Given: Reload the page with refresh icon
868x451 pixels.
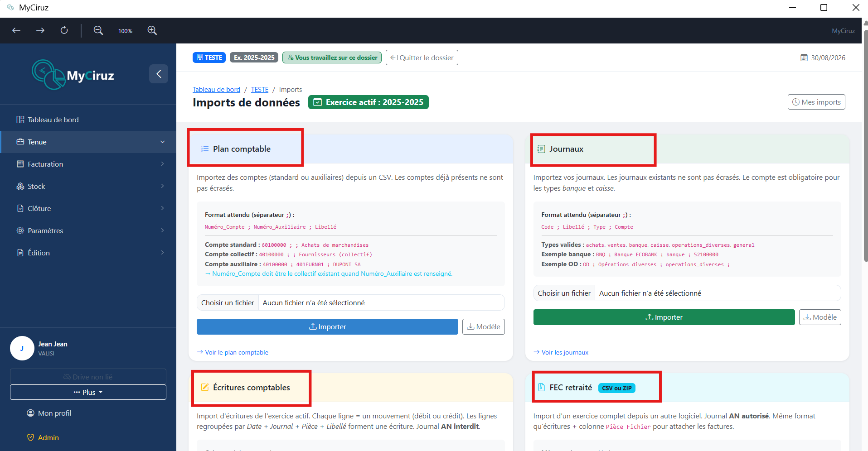Looking at the screenshot, I should pos(64,30).
